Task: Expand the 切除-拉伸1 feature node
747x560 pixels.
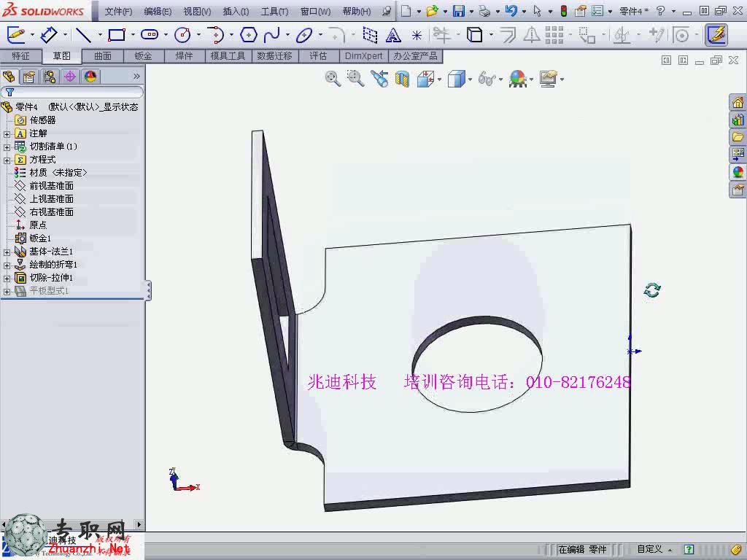Action: [7, 279]
